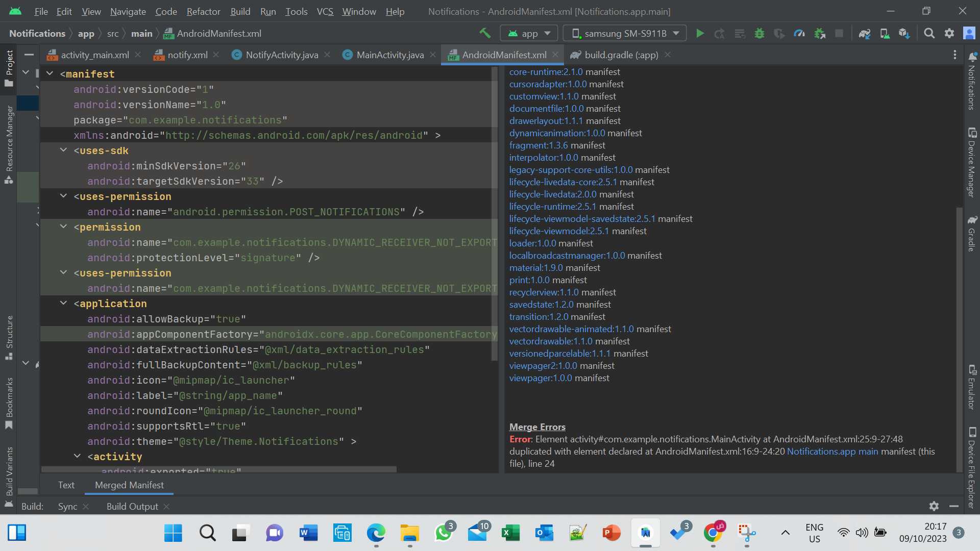Click the Make Project hammer icon

point(485,33)
